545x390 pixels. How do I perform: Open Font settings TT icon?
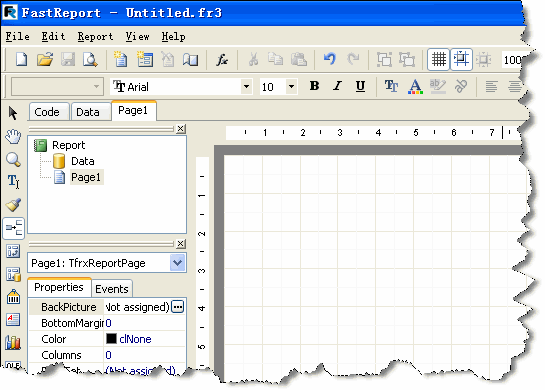391,86
